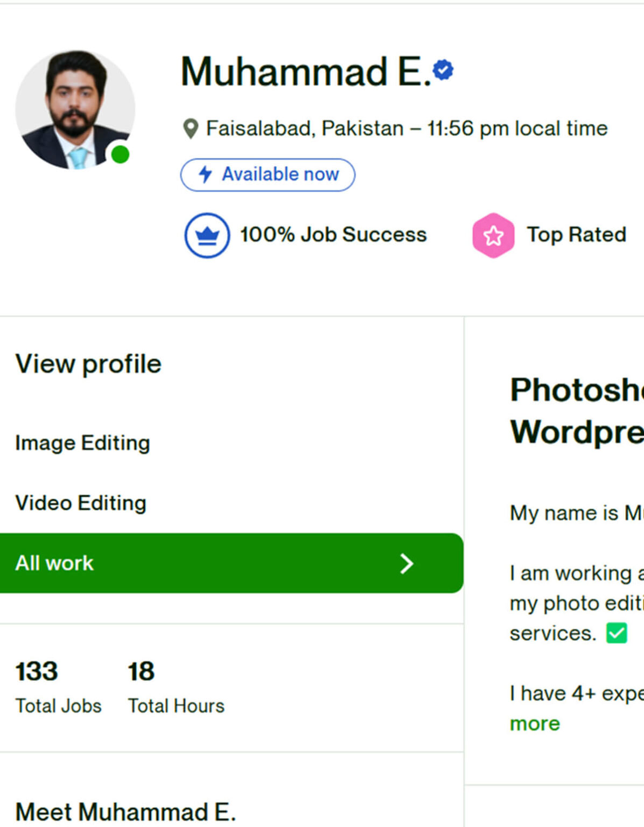Open the Video Editing profile section
This screenshot has height=827, width=644.
[x=81, y=503]
